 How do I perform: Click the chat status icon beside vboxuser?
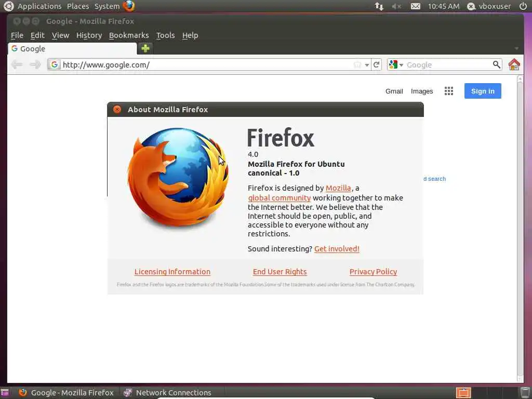[x=471, y=6]
